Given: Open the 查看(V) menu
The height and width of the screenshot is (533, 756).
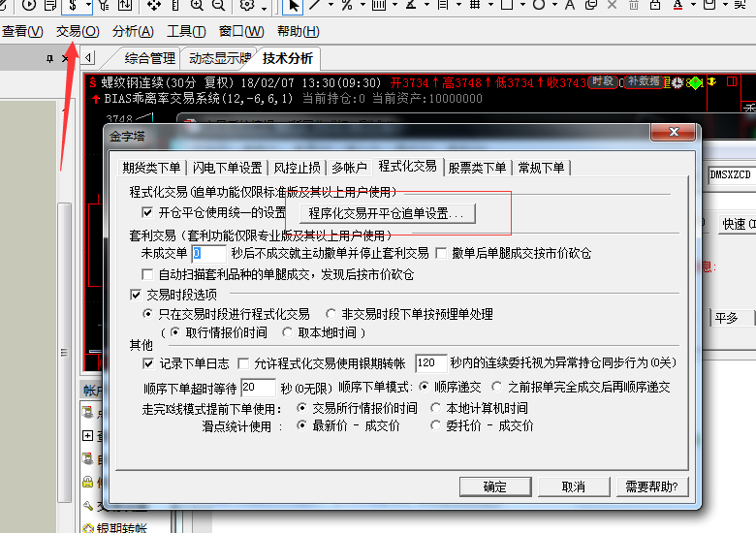Looking at the screenshot, I should 22,31.
